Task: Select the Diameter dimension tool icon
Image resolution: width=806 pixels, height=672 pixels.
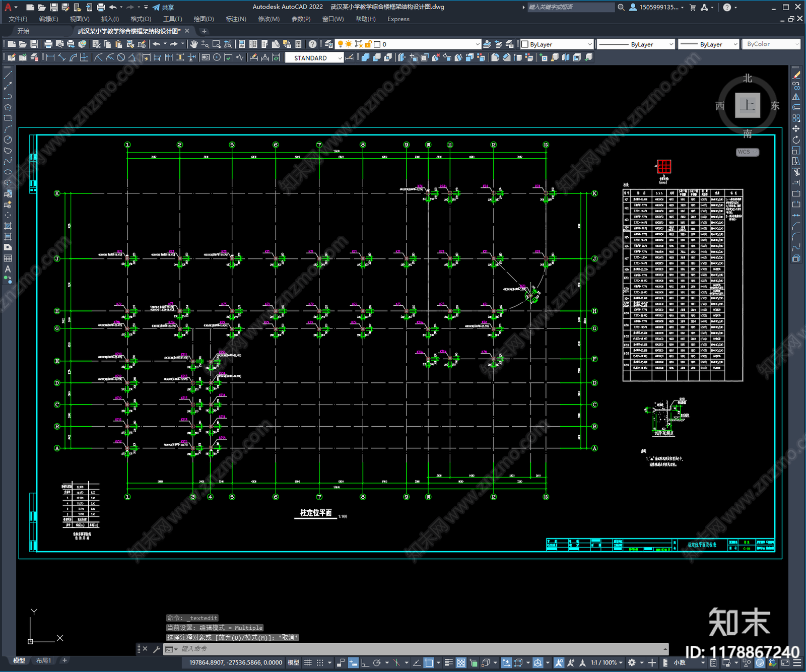Action: (121, 57)
